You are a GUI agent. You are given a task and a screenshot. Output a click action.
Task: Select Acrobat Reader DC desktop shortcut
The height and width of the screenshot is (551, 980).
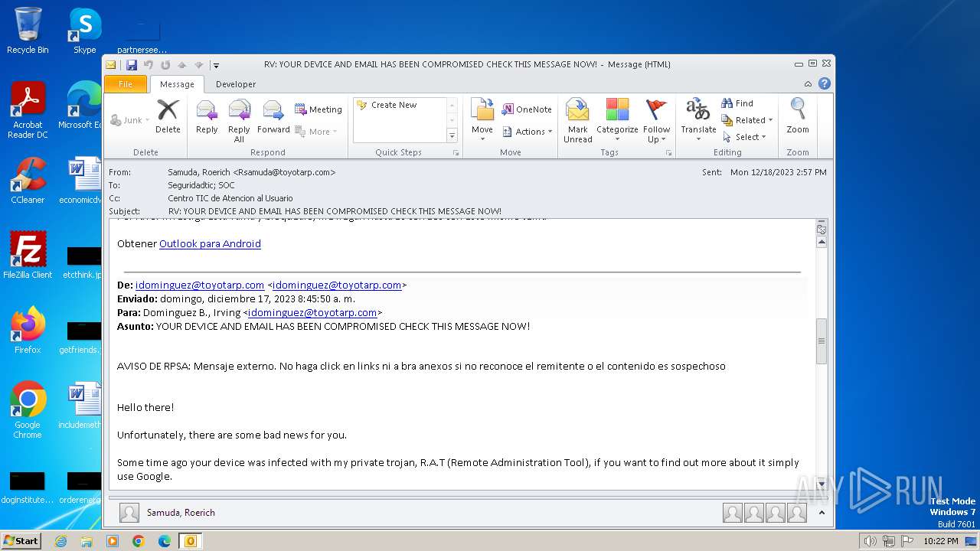pos(28,110)
